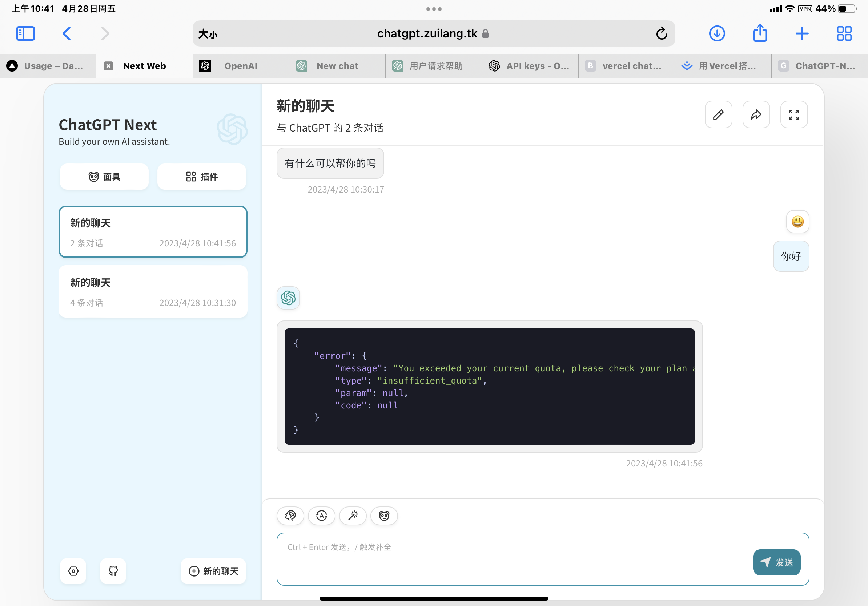The height and width of the screenshot is (606, 868).
Task: Click the 你好 user message bubble
Action: (x=791, y=256)
